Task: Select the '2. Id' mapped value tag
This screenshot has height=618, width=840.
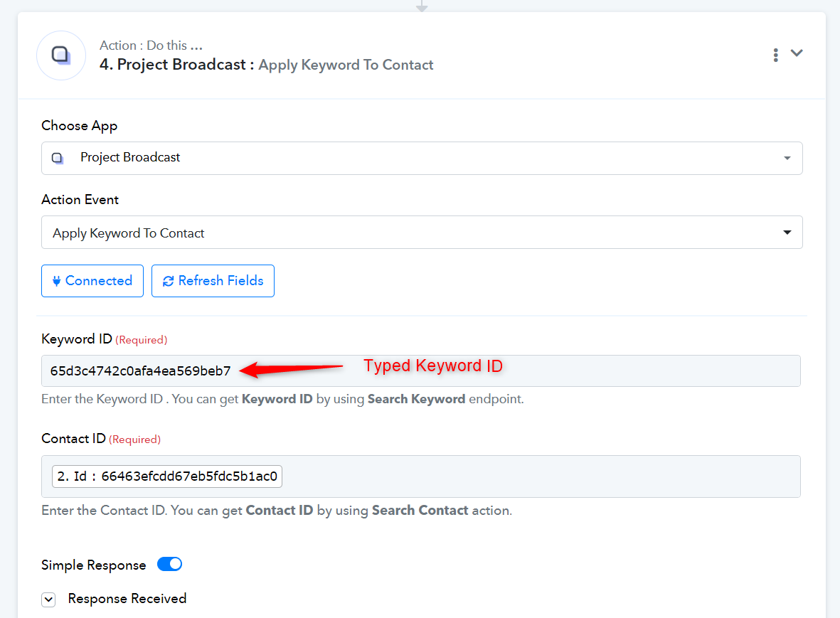Action: pyautogui.click(x=167, y=476)
